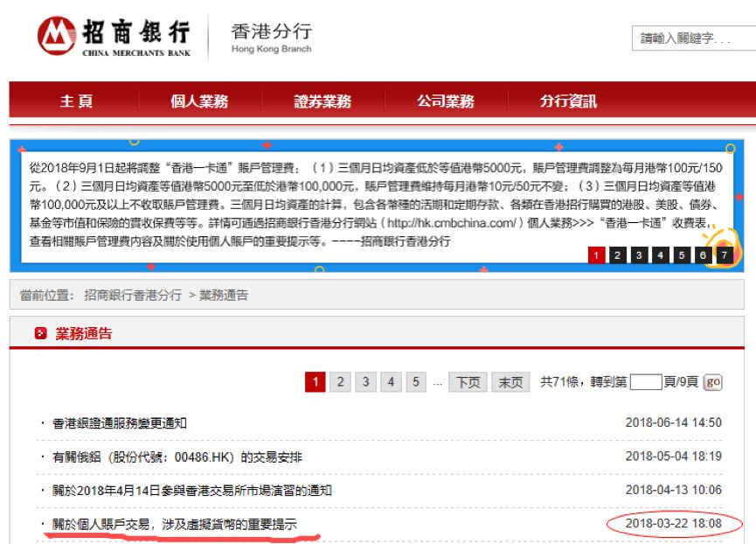Select banner slide 4
The width and height of the screenshot is (756, 544).
pos(661,255)
